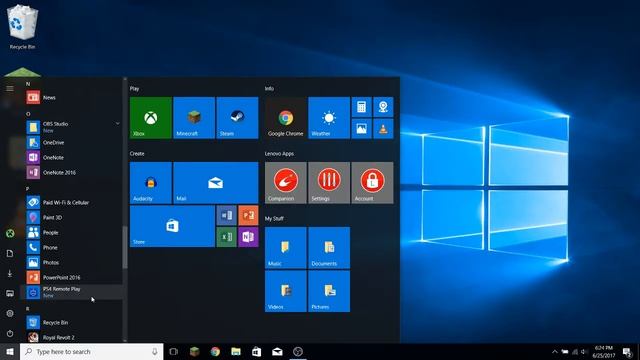Open Phone from the app list
640x360 pixels.
pos(71,247)
